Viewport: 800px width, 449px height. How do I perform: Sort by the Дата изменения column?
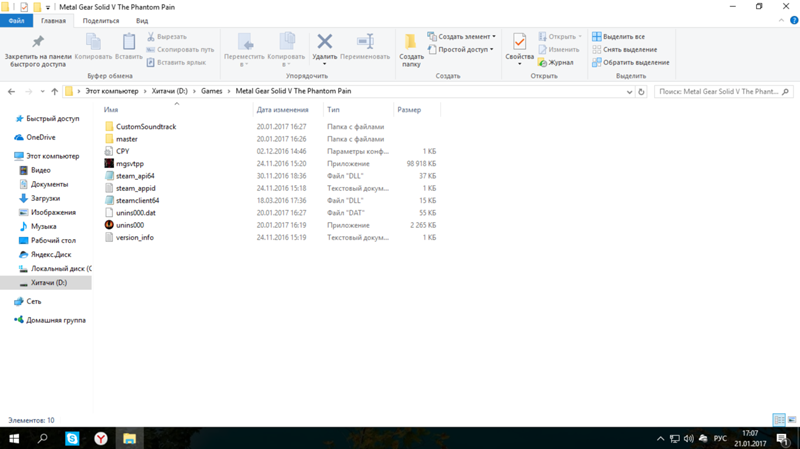(x=283, y=110)
